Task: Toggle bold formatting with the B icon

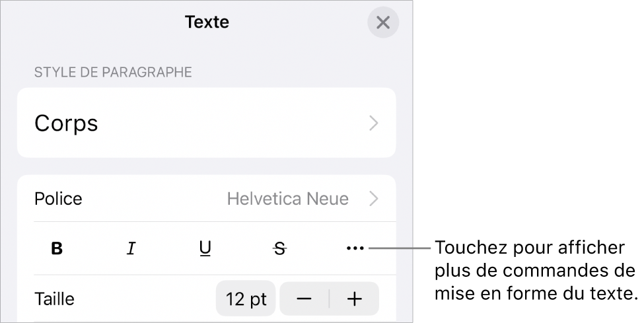Action: 57,248
